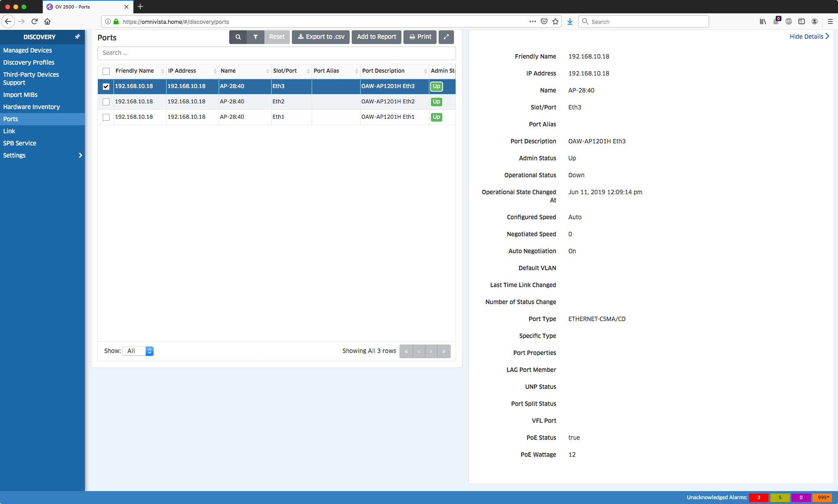Uncheck the Eth3 row checkbox
This screenshot has width=838, height=504.
[x=106, y=86]
